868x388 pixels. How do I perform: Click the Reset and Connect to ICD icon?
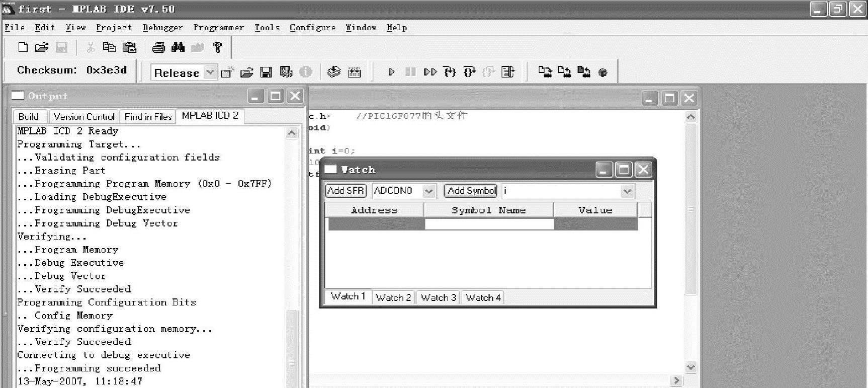[x=603, y=72]
